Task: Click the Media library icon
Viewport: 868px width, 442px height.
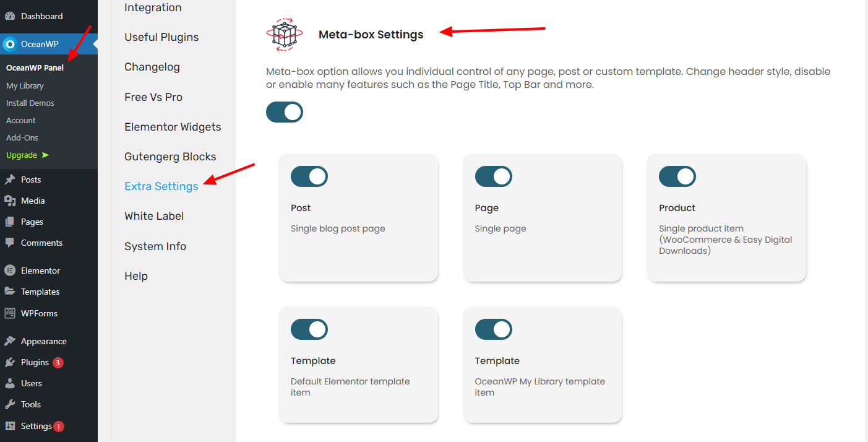Action: pos(10,201)
